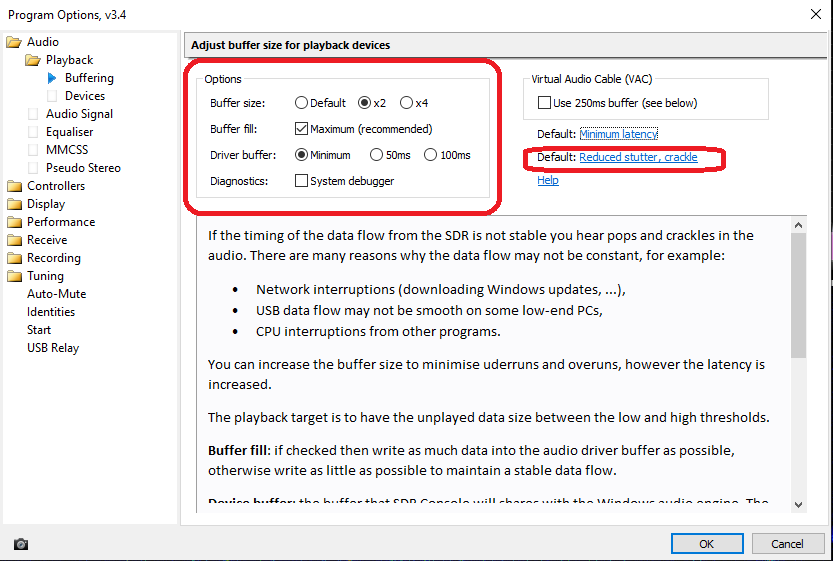The image size is (833, 561).
Task: Click the Playback folder icon
Action: coord(33,60)
